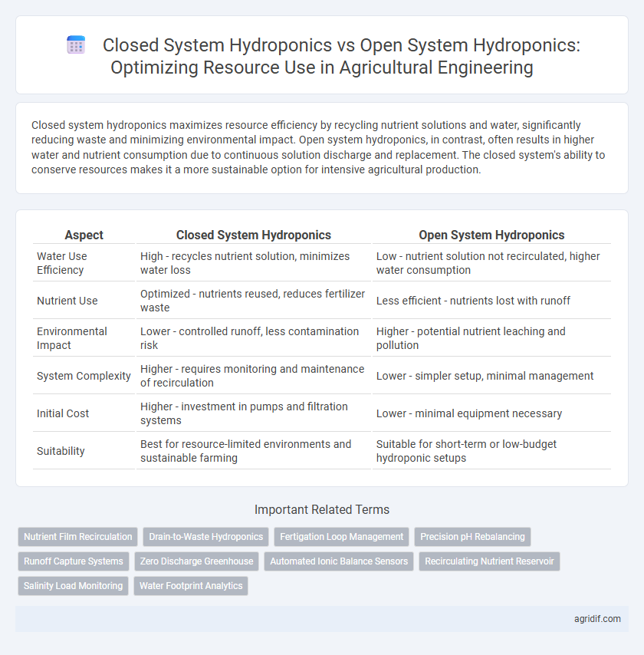Click the cell 'High - recycles nutrient solution'
Screen dimensions: 644x655
pos(254,263)
